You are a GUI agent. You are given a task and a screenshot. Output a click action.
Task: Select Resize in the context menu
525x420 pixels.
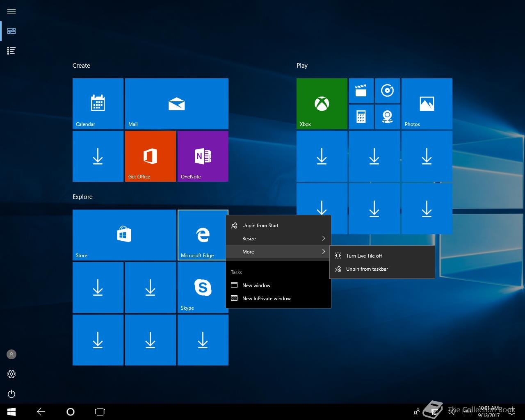coord(278,238)
